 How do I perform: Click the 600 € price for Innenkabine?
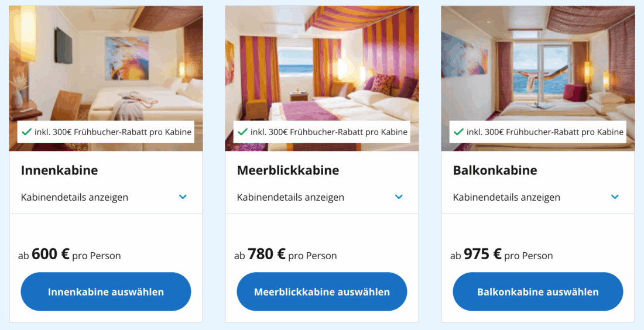[50, 254]
